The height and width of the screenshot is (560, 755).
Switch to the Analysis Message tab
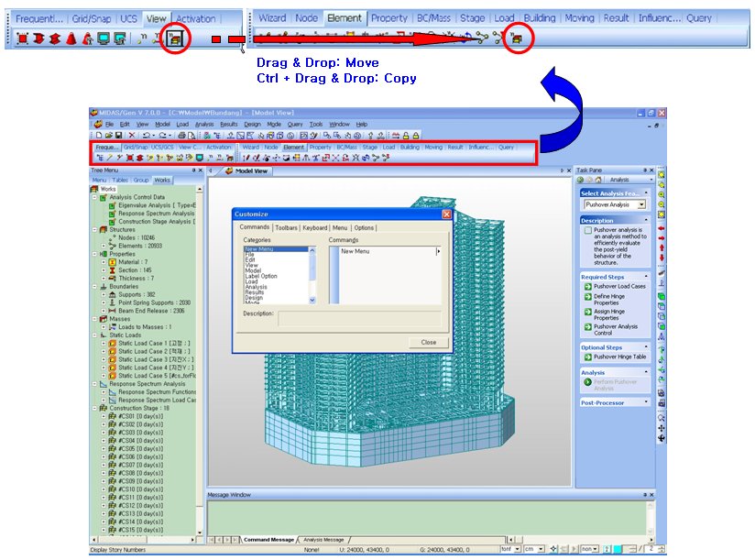coord(323,540)
